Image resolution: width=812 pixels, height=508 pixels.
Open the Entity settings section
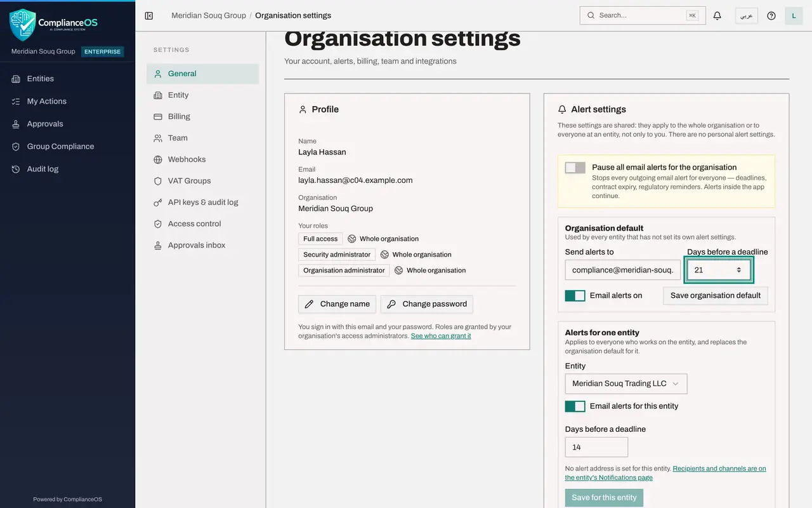[203, 95]
